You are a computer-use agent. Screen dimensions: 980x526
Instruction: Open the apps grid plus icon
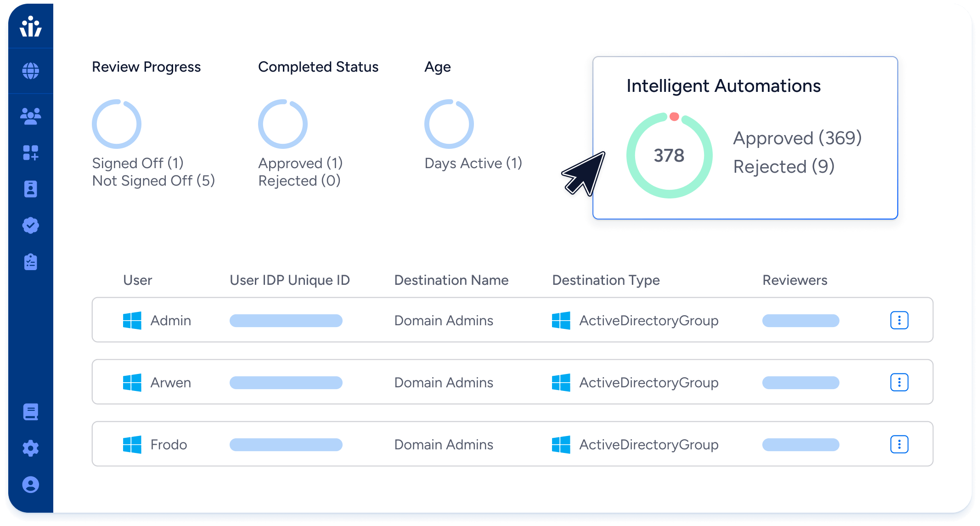31,153
